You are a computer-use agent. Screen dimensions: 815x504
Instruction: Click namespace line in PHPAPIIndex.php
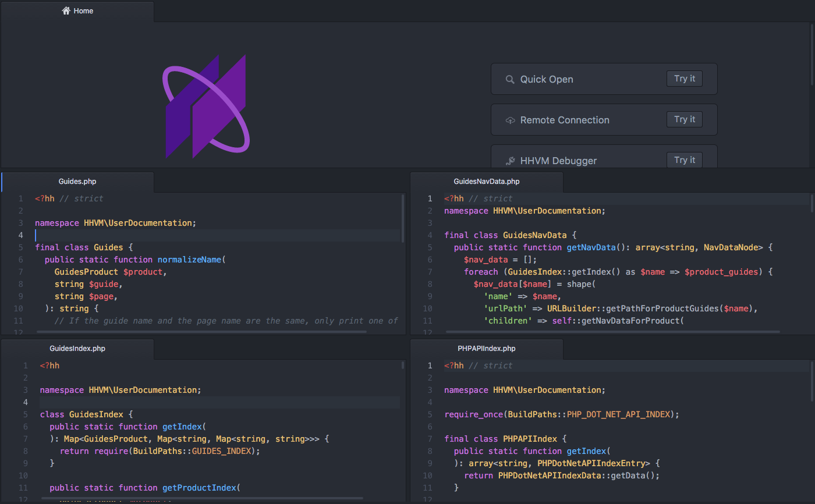tap(525, 390)
